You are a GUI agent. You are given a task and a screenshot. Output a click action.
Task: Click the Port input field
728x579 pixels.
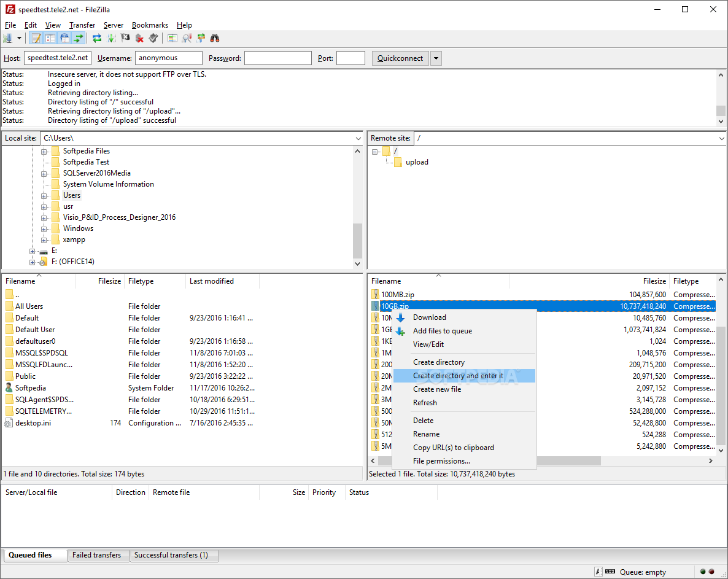click(x=350, y=58)
